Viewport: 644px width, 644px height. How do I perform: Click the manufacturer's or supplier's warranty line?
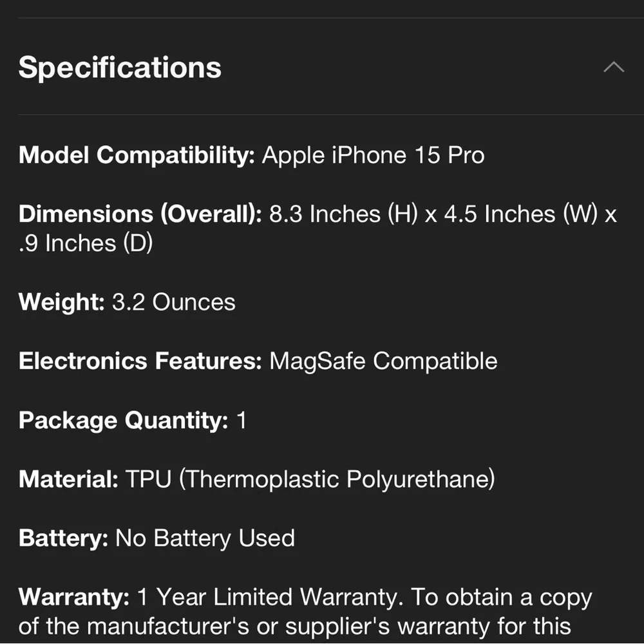tap(294, 627)
